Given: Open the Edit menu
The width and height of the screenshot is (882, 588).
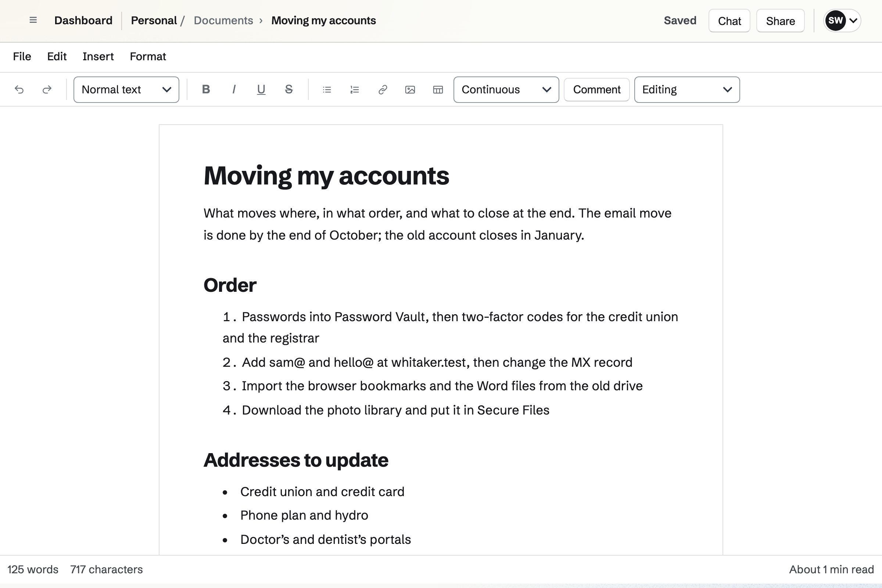Looking at the screenshot, I should [57, 57].
